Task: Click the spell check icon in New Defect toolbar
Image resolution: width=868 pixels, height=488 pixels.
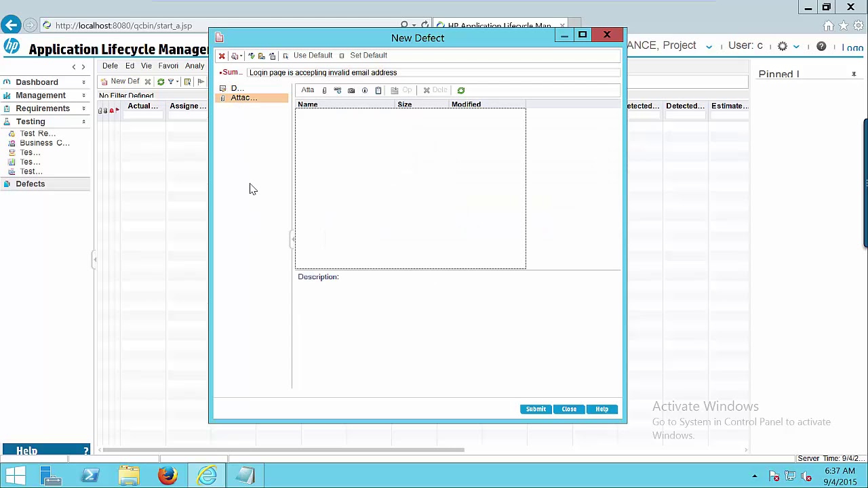Action: click(251, 56)
